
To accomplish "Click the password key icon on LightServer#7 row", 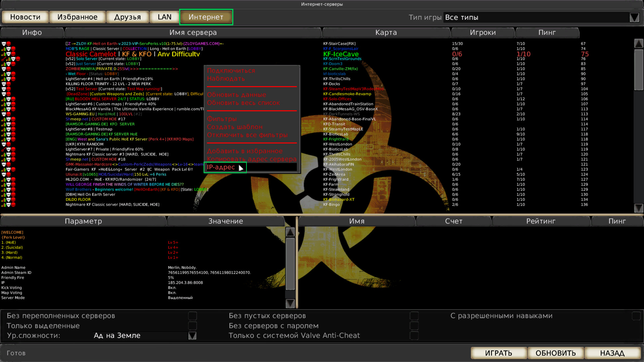I will pyautogui.click(x=4, y=149).
